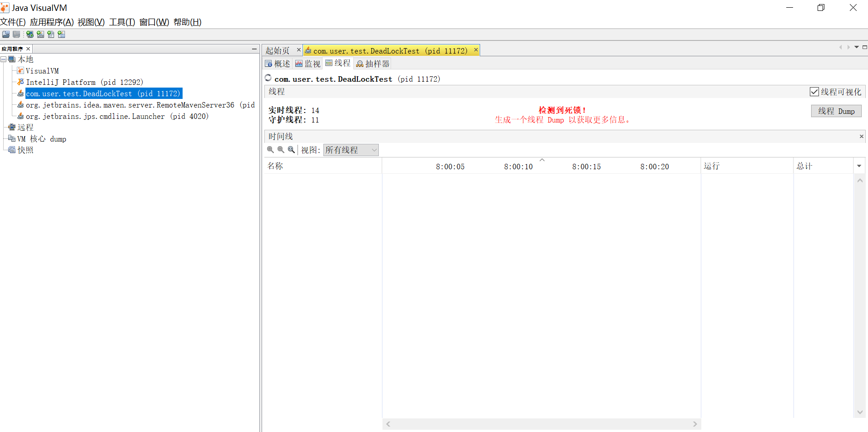868x432 pixels.
Task: Click the 8:00:20 timeline label
Action: (655, 167)
